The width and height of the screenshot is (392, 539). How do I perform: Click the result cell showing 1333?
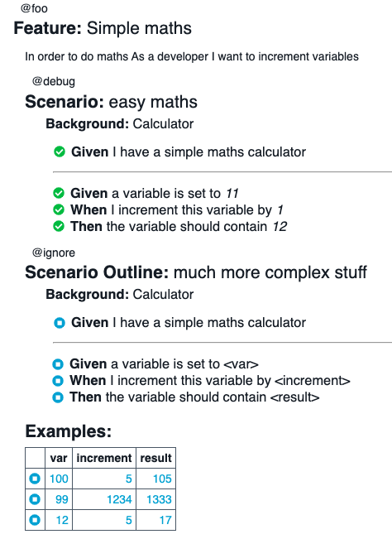point(155,499)
